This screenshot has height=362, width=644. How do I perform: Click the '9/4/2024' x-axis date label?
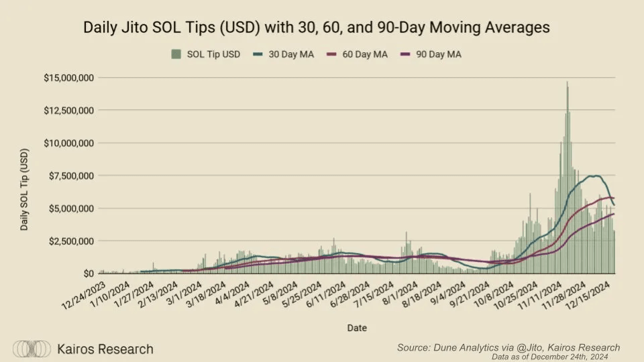(x=449, y=293)
